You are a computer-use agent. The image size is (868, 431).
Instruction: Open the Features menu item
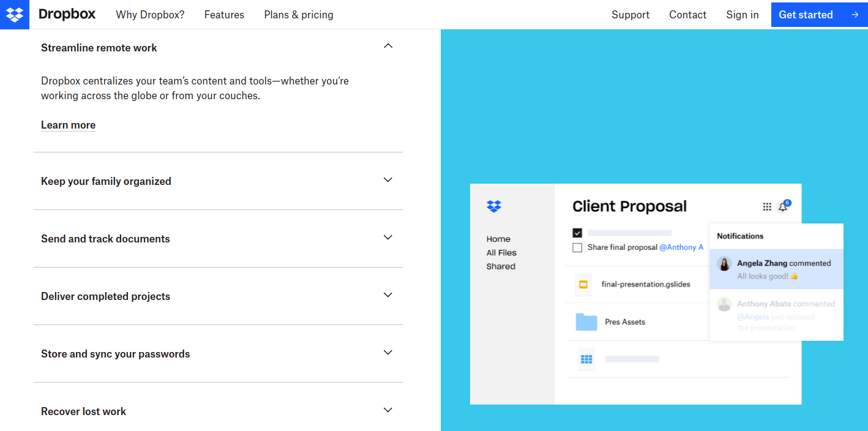224,15
